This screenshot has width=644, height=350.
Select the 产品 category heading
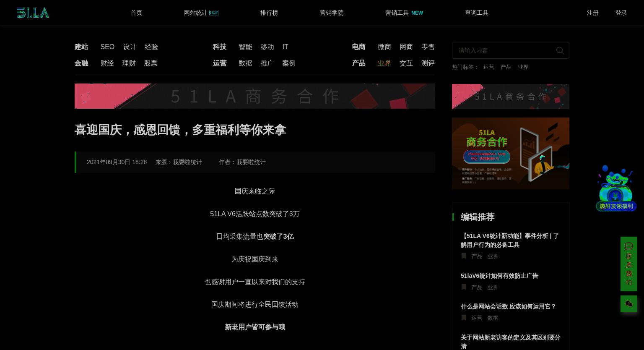pyautogui.click(x=358, y=63)
